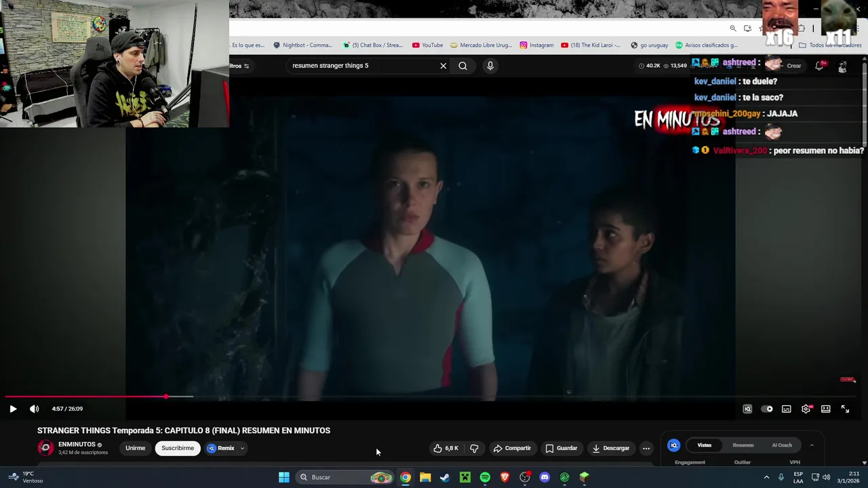Image resolution: width=868 pixels, height=488 pixels.
Task: Collapse the side panel with the chevron
Action: tap(812, 445)
